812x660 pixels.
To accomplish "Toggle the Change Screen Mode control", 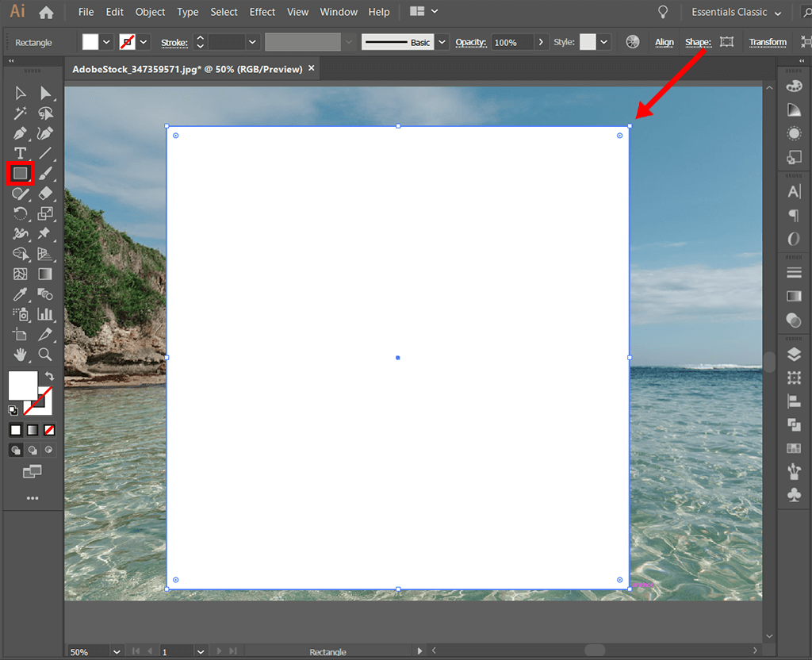I will point(33,470).
